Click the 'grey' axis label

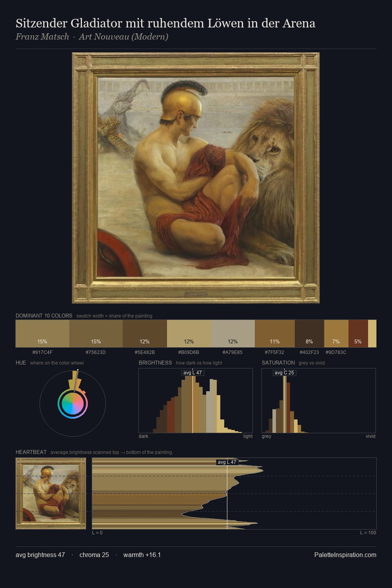tap(267, 436)
